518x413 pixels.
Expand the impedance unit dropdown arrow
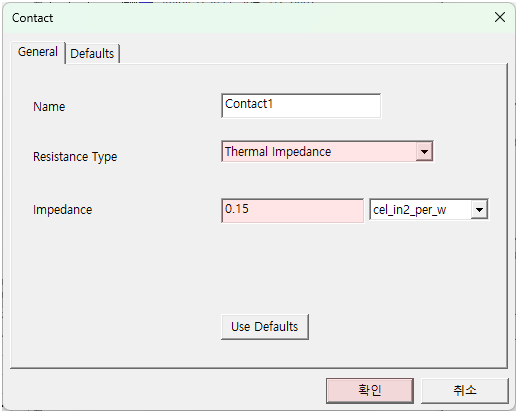coord(479,210)
